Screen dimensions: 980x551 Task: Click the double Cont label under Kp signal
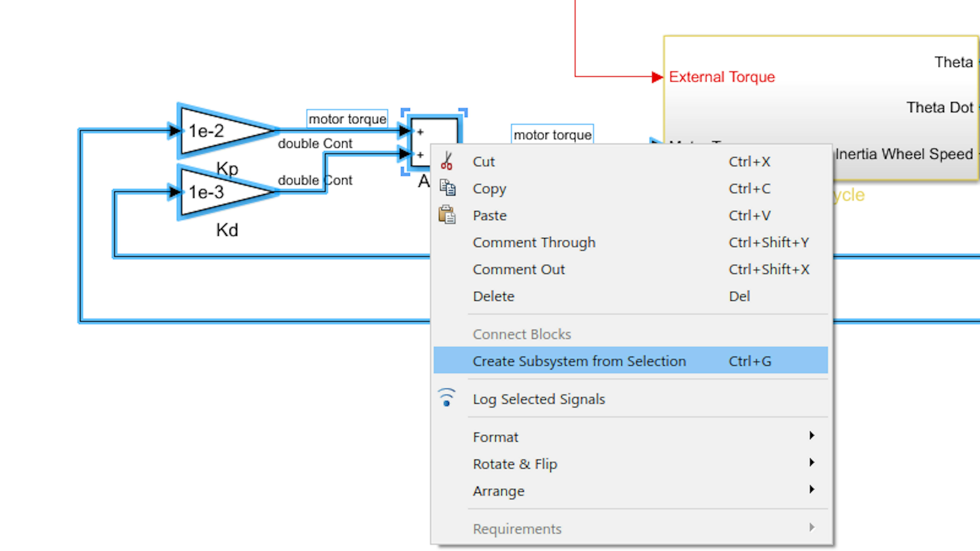pyautogui.click(x=315, y=144)
